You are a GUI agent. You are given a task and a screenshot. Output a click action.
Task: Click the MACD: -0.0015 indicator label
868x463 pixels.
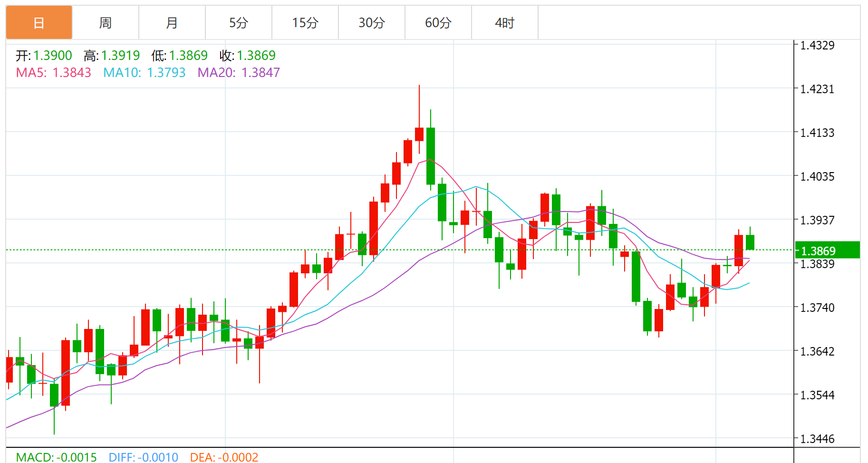[56, 457]
